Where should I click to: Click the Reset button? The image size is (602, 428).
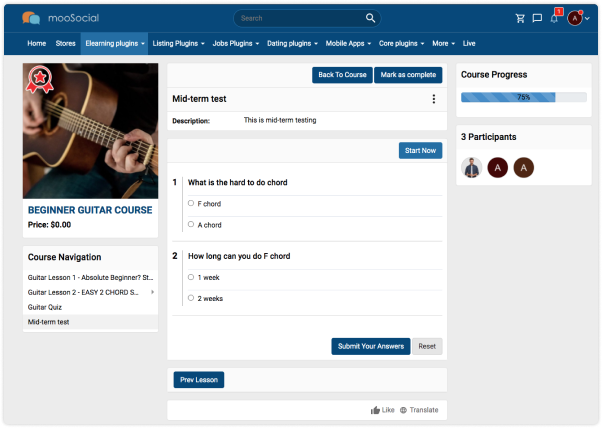[x=427, y=346]
